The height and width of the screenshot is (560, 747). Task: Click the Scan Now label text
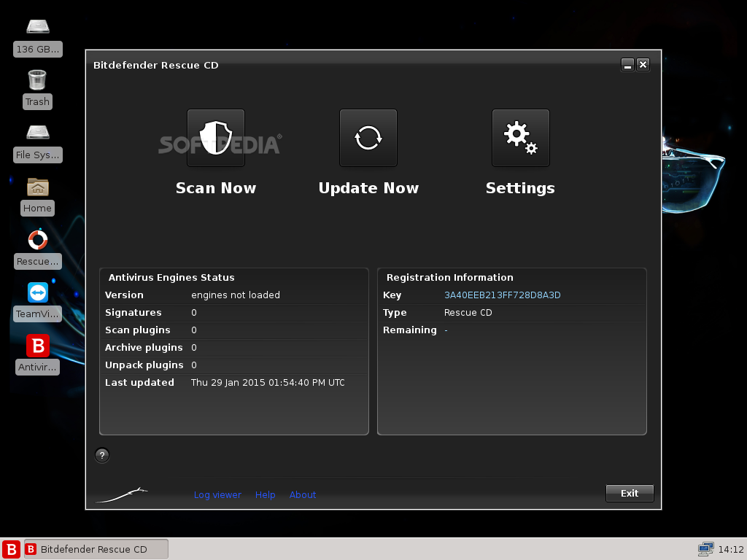click(x=216, y=188)
